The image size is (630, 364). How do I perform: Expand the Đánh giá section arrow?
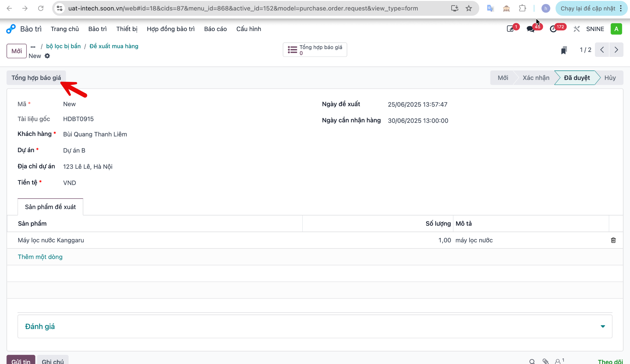603,326
